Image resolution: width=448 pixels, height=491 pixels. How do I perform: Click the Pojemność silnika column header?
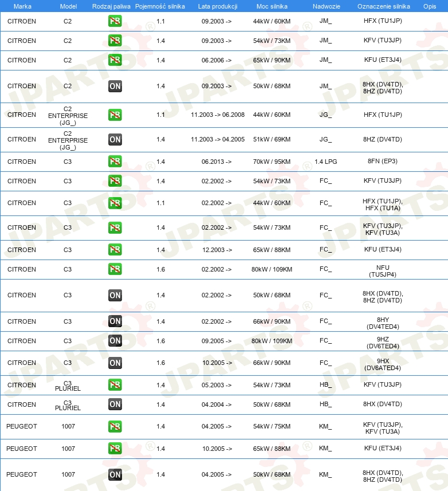[x=160, y=6]
